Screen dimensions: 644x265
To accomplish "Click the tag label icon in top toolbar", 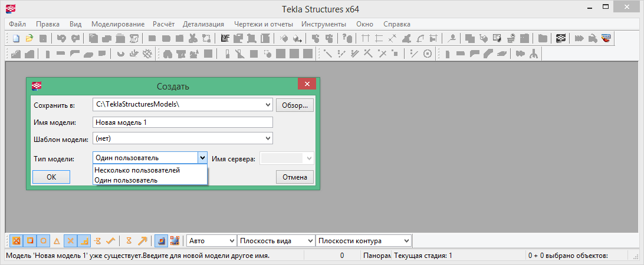I will [484, 38].
